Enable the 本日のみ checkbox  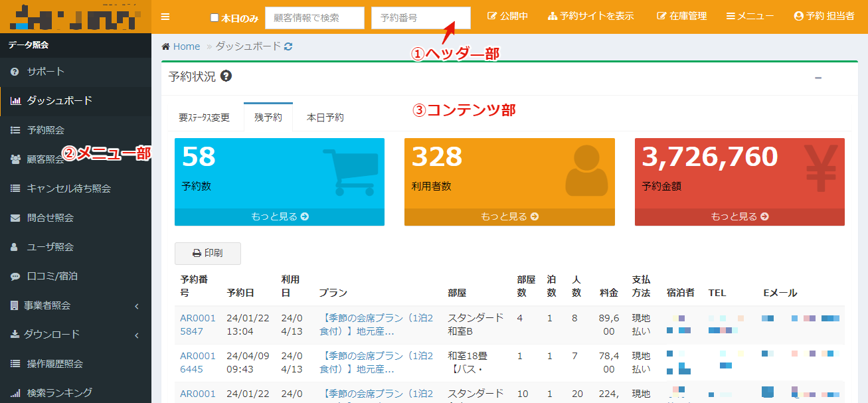(x=214, y=17)
